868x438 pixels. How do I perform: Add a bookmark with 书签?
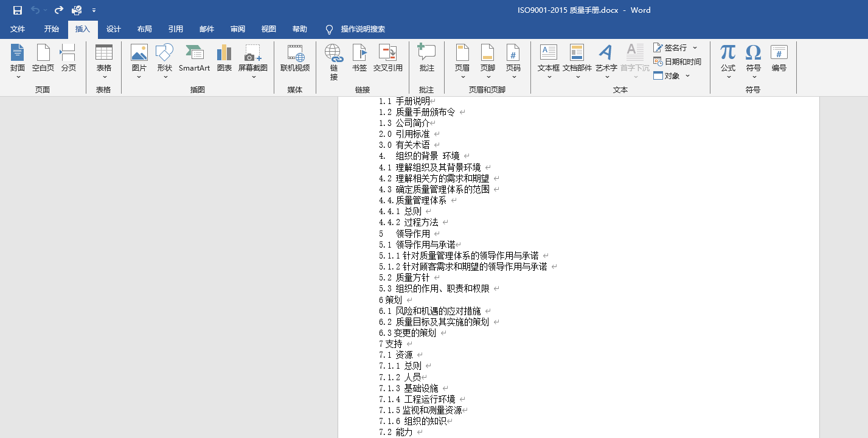click(359, 59)
